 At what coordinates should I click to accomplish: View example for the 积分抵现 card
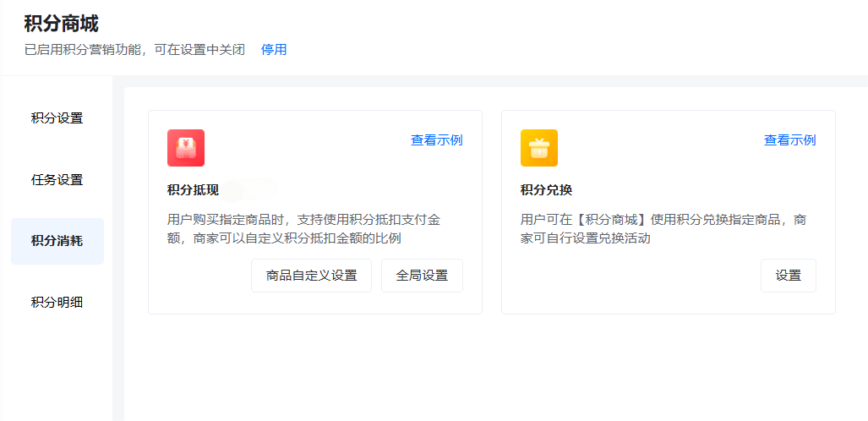point(437,140)
